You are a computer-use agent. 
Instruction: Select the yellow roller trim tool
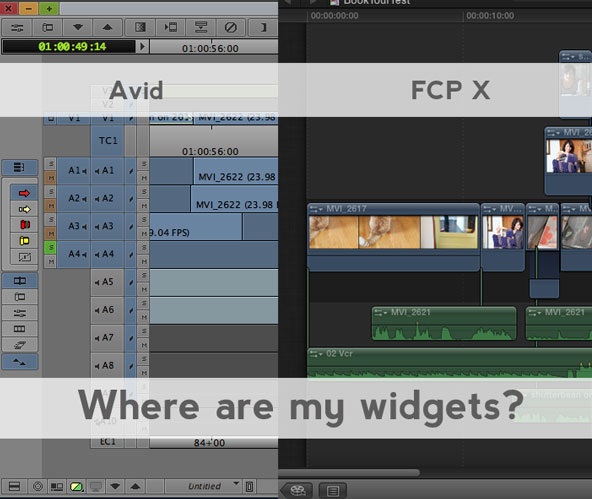click(24, 241)
